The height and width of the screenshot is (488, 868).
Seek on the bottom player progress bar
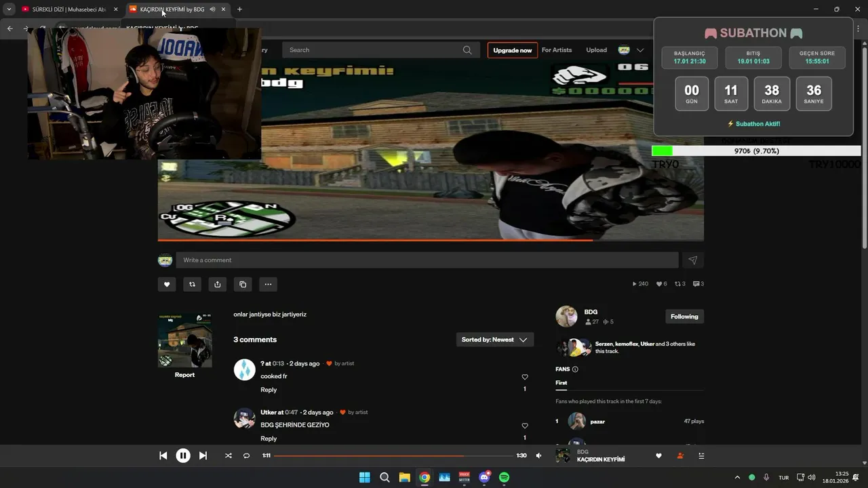(x=393, y=455)
